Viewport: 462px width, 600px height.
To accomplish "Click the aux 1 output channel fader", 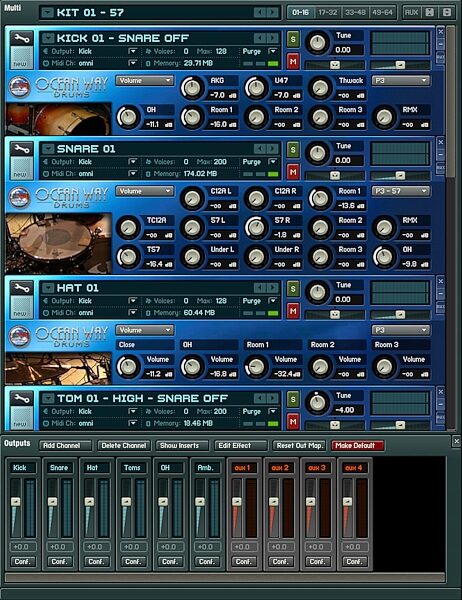I will (237, 501).
